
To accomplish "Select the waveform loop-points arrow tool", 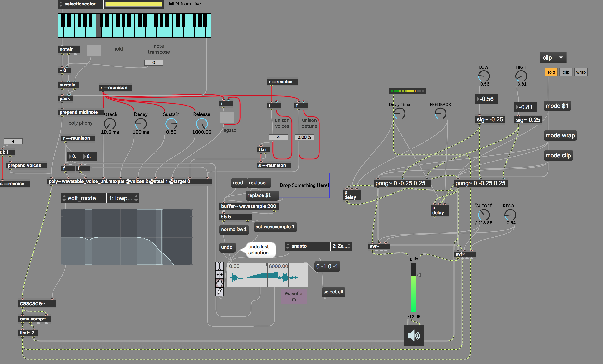I will pyautogui.click(x=219, y=274).
